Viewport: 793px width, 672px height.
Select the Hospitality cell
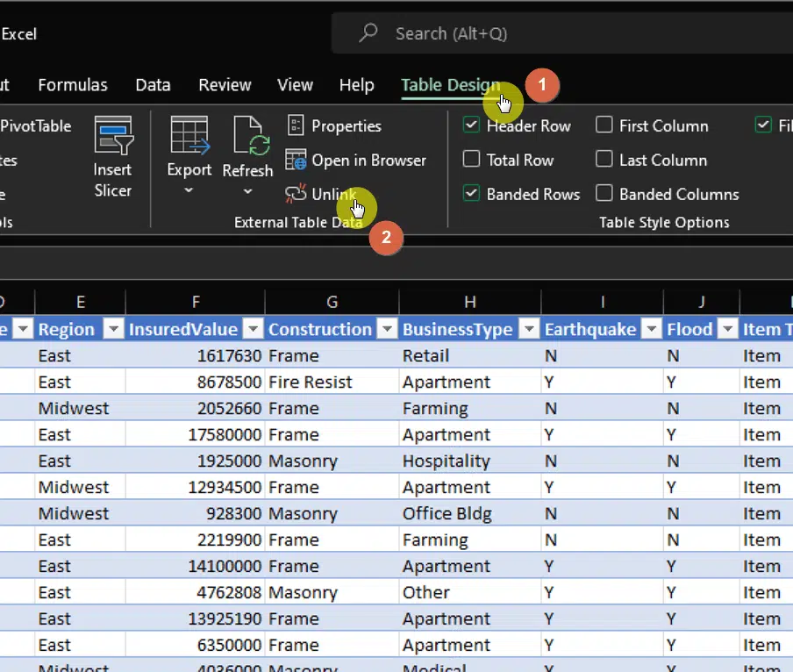(x=470, y=461)
